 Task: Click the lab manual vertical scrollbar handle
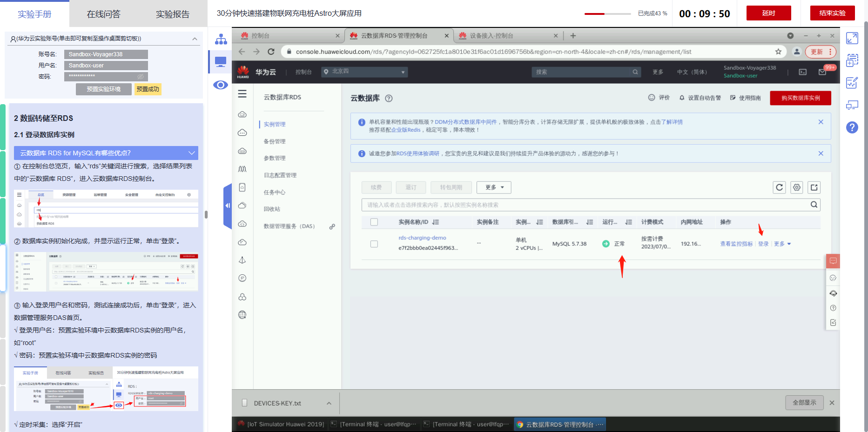[206, 215]
